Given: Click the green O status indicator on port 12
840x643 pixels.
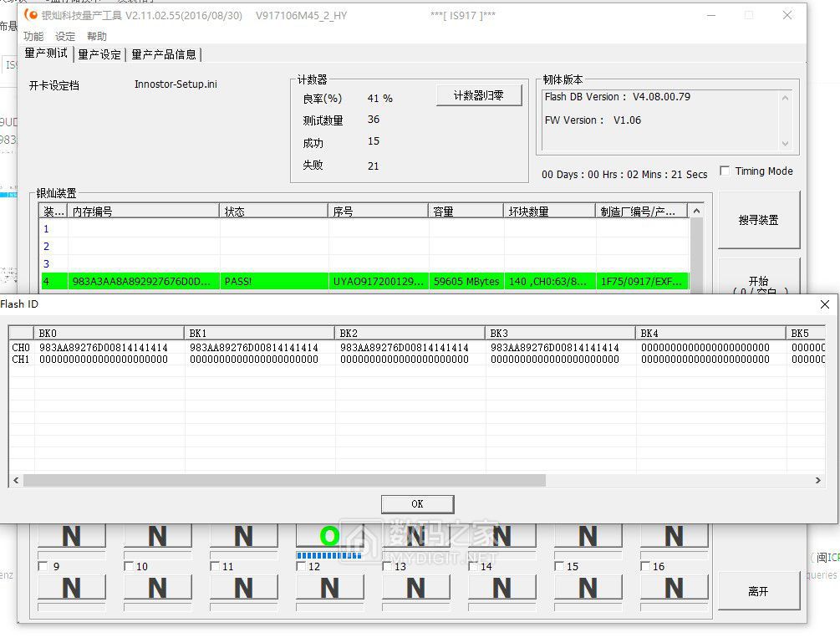Looking at the screenshot, I should (329, 535).
